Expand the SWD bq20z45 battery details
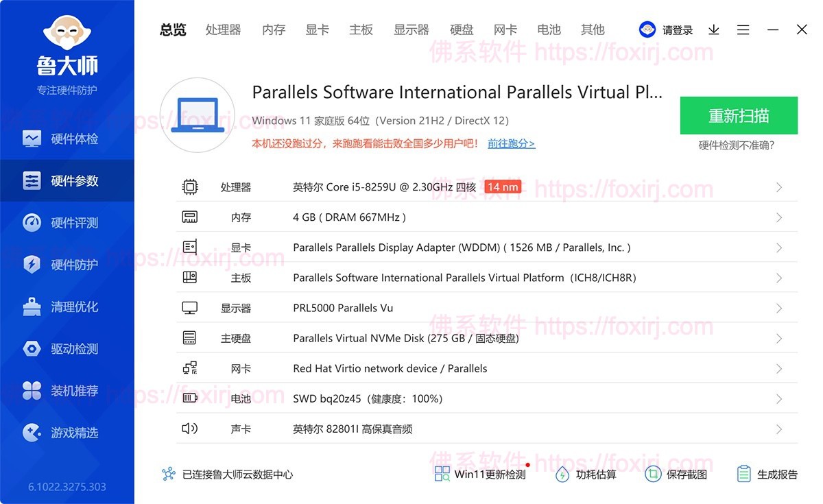The height and width of the screenshot is (504, 823). (x=778, y=398)
